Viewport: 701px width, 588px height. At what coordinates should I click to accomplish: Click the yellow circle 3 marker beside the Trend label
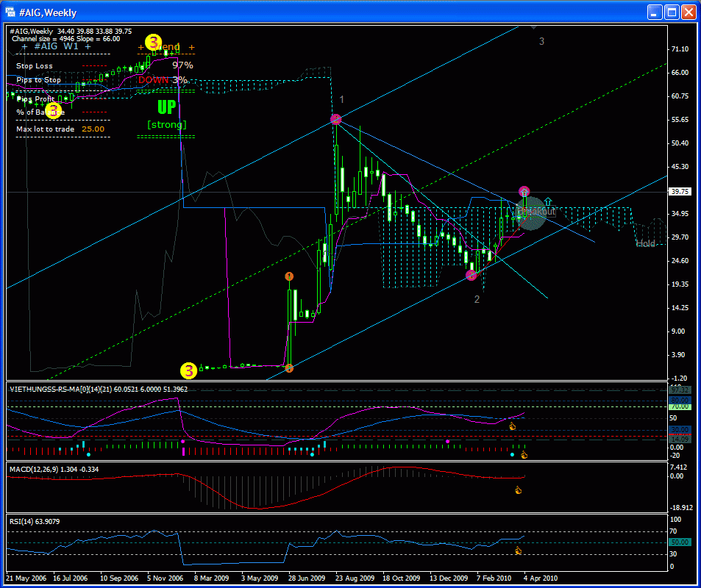point(153,42)
